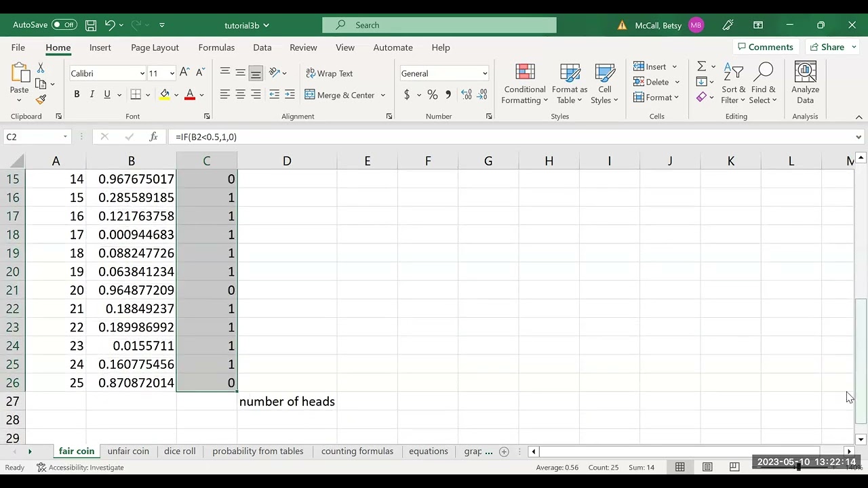Click the AutoSum sigma icon
Screen dimensions: 868x488
(702, 66)
